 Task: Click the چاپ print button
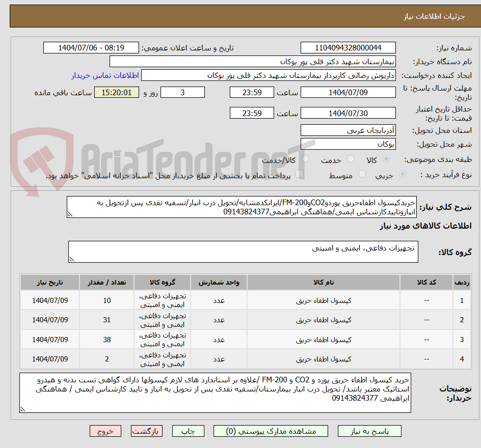[188, 431]
